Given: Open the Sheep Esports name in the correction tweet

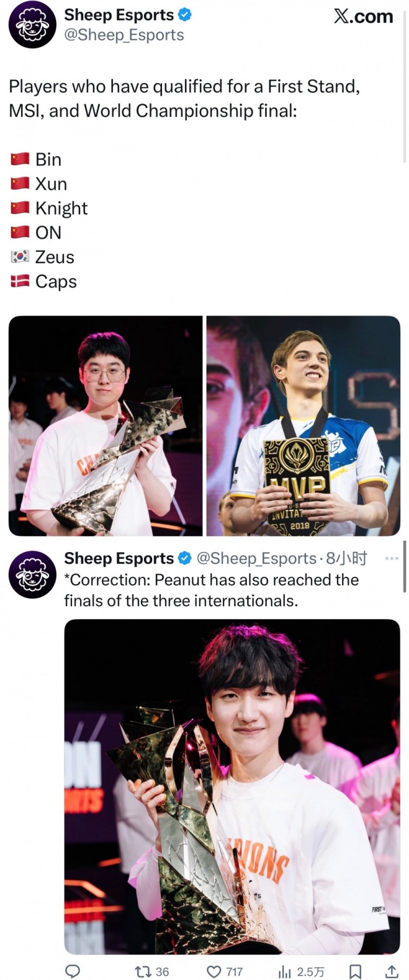Looking at the screenshot, I should click(x=119, y=558).
